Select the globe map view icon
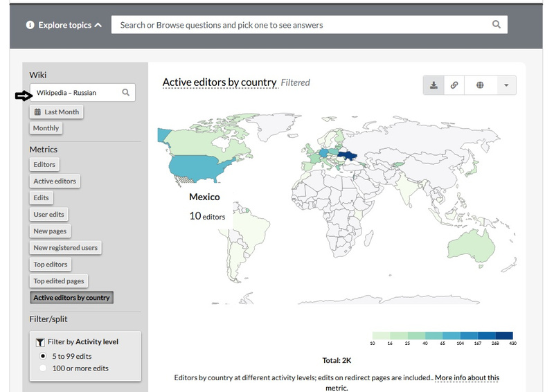This screenshot has height=392, width=554. [479, 85]
